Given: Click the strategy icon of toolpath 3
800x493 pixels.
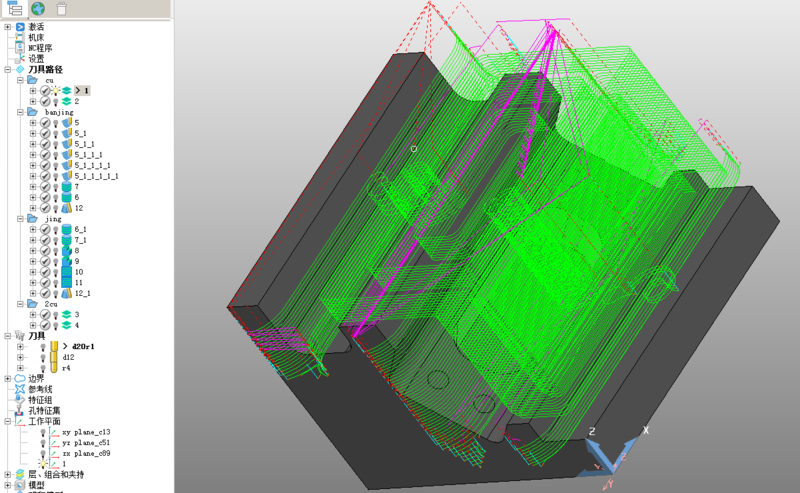Looking at the screenshot, I should (x=66, y=314).
